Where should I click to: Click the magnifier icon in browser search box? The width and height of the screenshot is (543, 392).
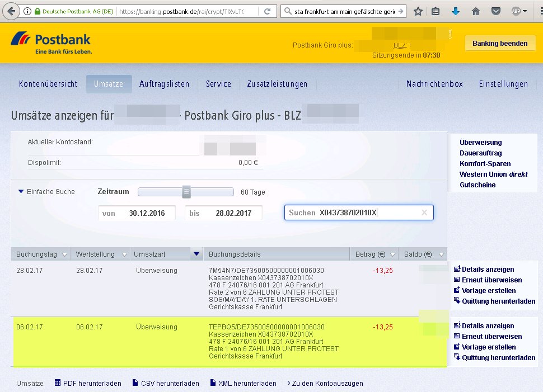[288, 11]
